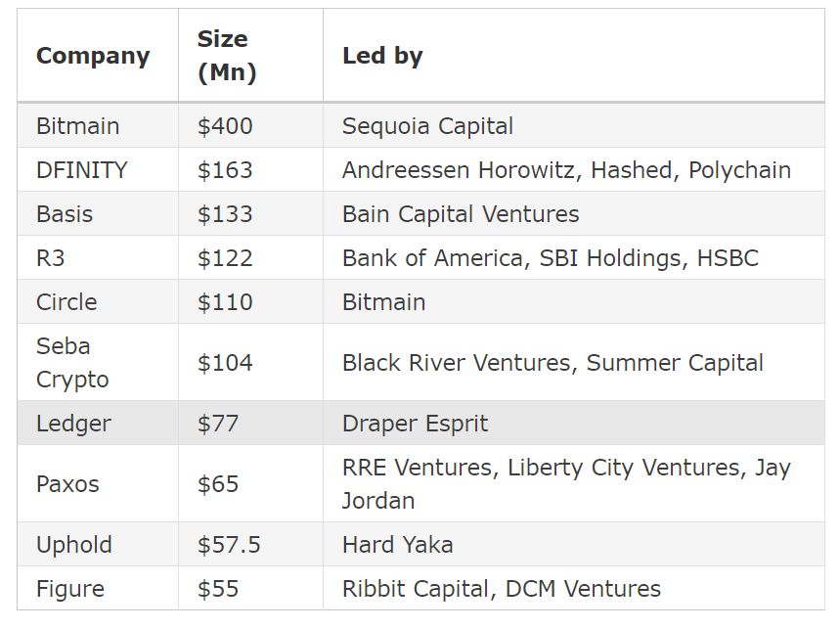Click the $400 size cell
The height and width of the screenshot is (629, 840).
pyautogui.click(x=225, y=126)
